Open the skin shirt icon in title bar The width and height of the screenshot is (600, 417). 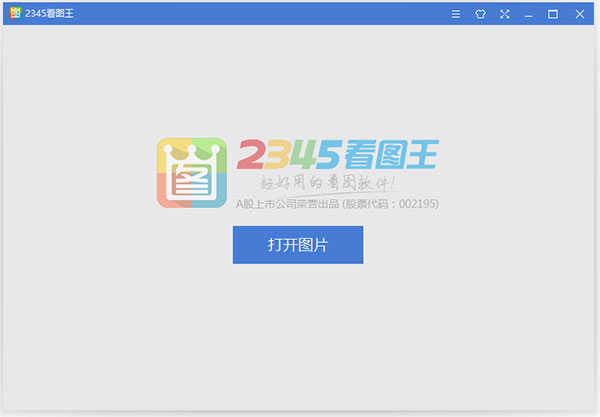(x=480, y=14)
